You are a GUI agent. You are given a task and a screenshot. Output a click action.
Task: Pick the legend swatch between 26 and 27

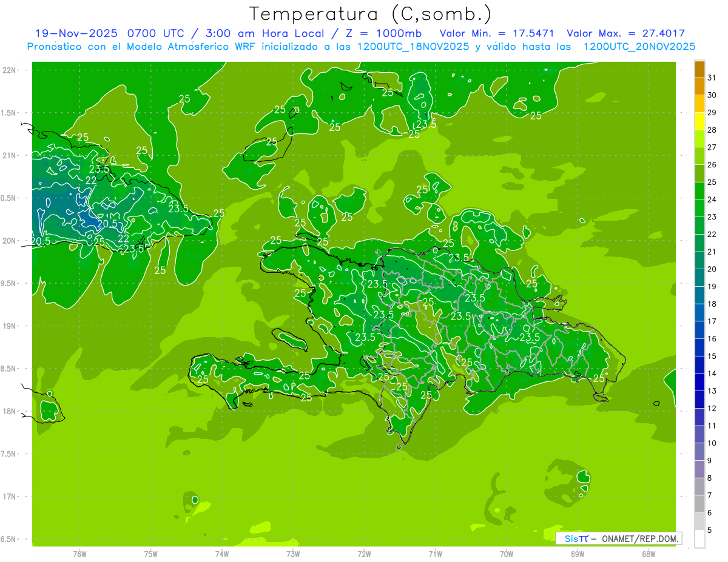[699, 156]
